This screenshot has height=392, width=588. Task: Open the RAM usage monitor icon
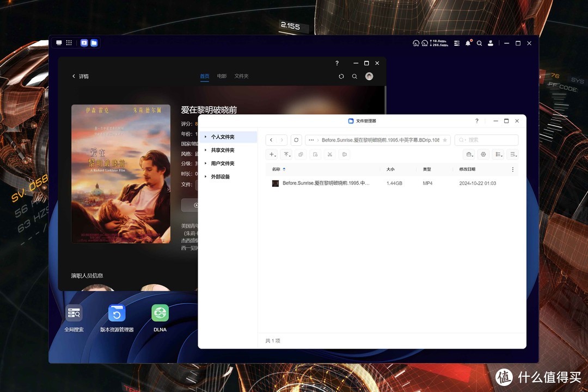point(425,43)
